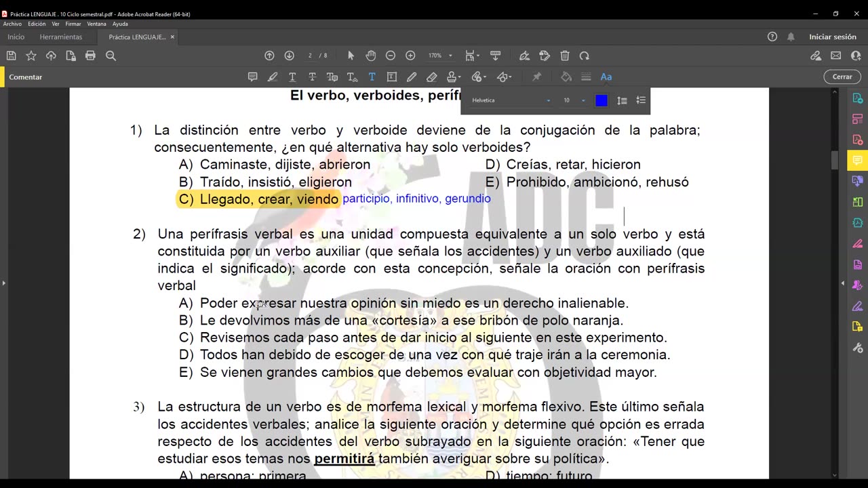Image resolution: width=868 pixels, height=488 pixels.
Task: Switch to the Inicio tab
Action: pos(16,37)
